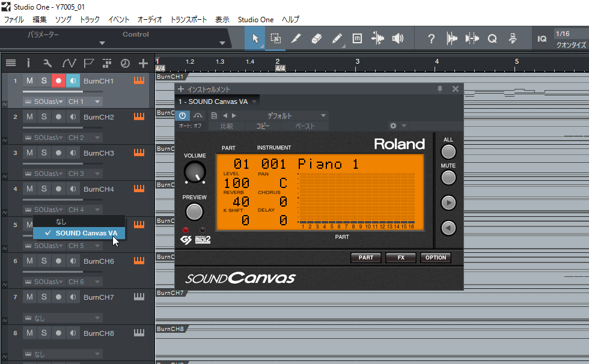
Task: Toggle the plugin power bypass button
Action: (x=182, y=115)
